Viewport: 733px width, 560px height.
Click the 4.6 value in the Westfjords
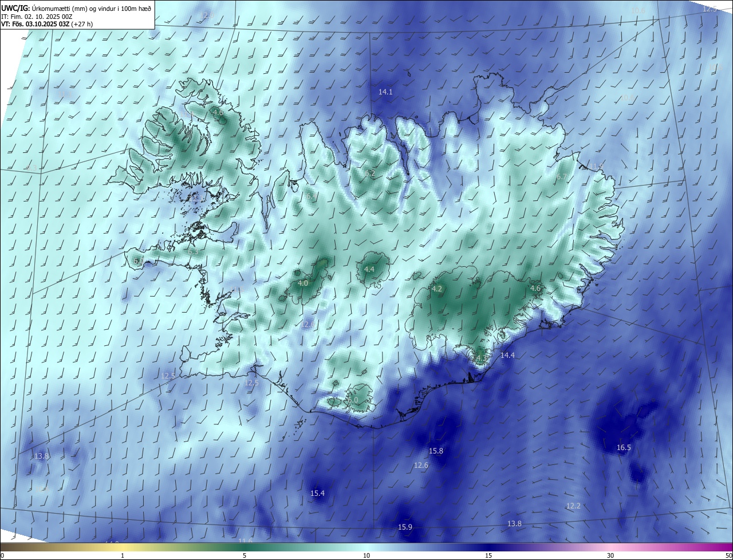(x=218, y=113)
